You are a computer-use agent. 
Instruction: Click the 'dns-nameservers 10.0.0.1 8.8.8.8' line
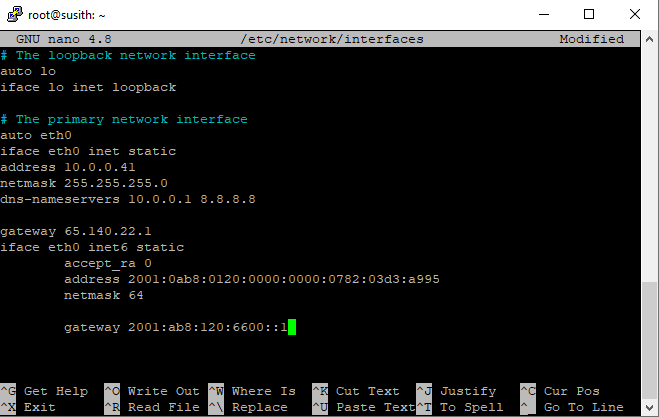pyautogui.click(x=128, y=199)
